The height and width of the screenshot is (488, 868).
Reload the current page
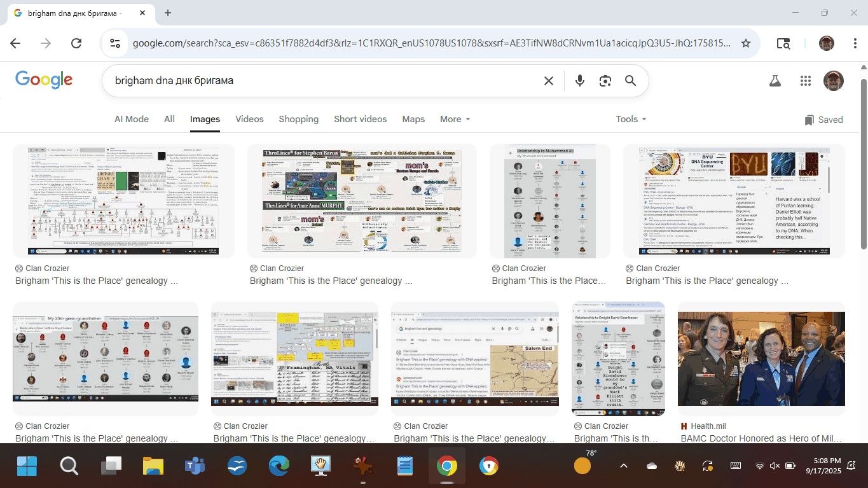(x=76, y=43)
